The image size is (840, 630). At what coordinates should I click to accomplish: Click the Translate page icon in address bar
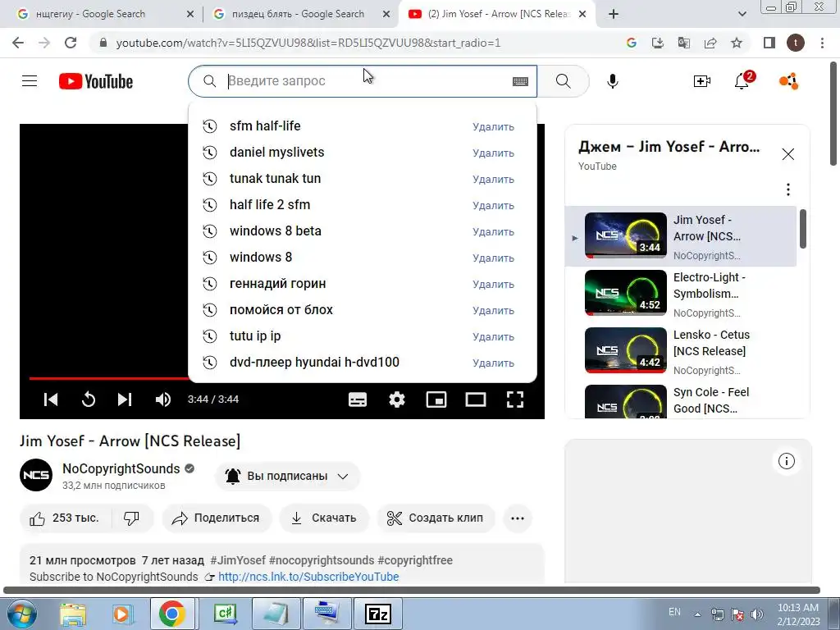coord(683,43)
